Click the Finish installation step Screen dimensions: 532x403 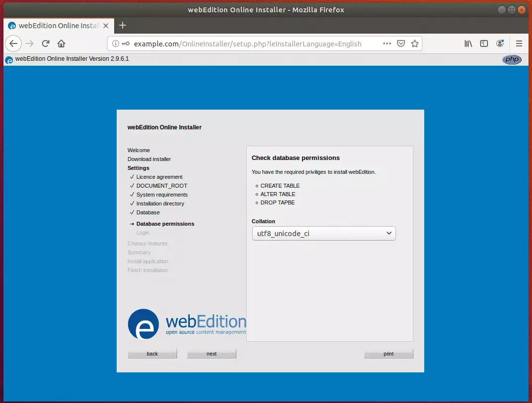(148, 270)
